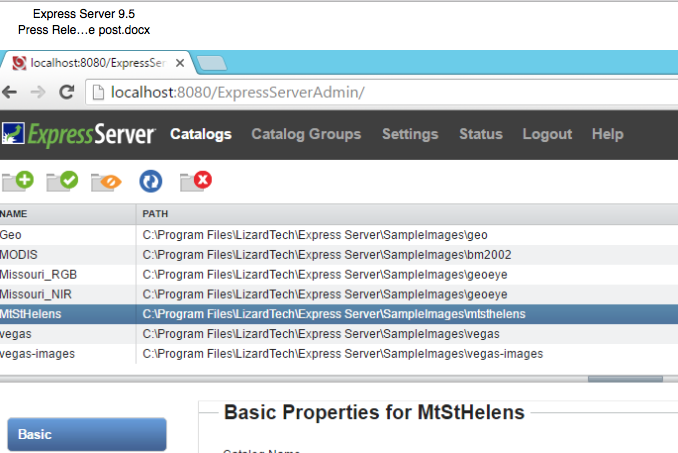Click the geoeye path in the Missouri_RGB row
The height and width of the screenshot is (453, 678).
pos(325,274)
